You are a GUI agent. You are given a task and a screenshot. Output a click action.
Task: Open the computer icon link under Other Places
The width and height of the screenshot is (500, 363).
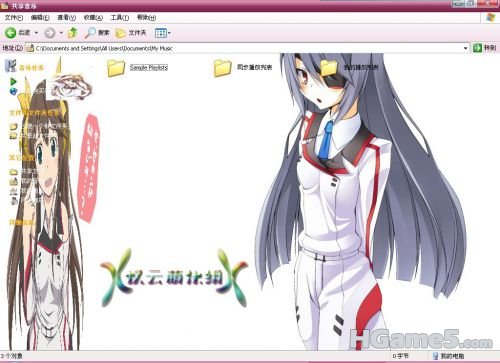pyautogui.click(x=13, y=192)
